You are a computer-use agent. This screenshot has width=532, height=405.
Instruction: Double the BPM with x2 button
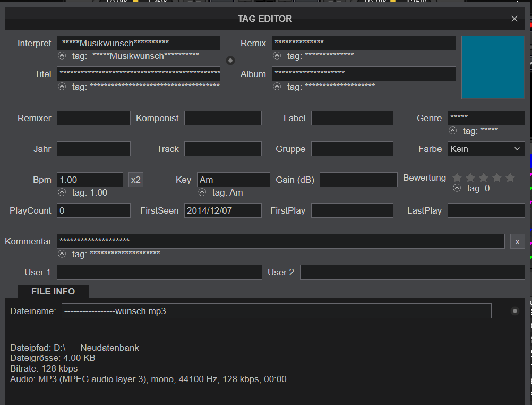[x=136, y=180]
